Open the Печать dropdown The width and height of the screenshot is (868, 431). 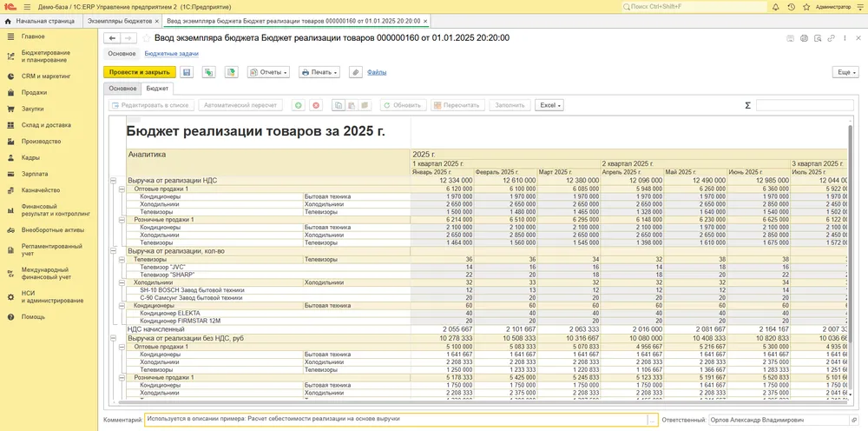pos(319,72)
